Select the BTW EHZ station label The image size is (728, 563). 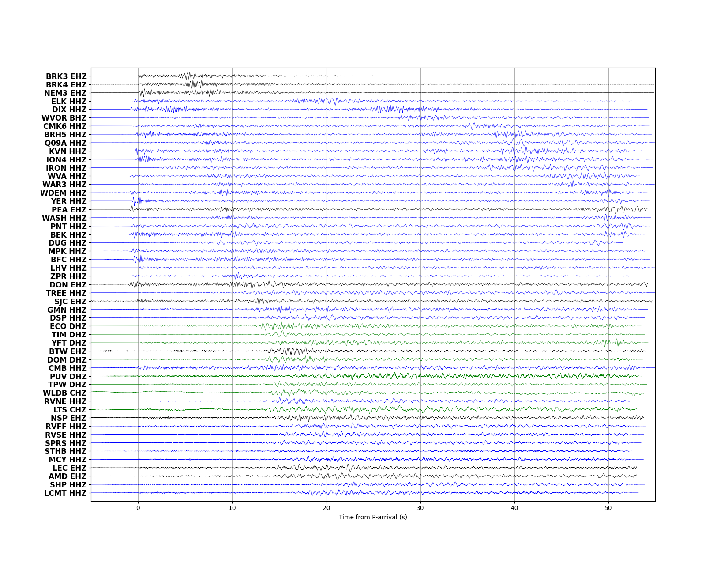pyautogui.click(x=68, y=351)
